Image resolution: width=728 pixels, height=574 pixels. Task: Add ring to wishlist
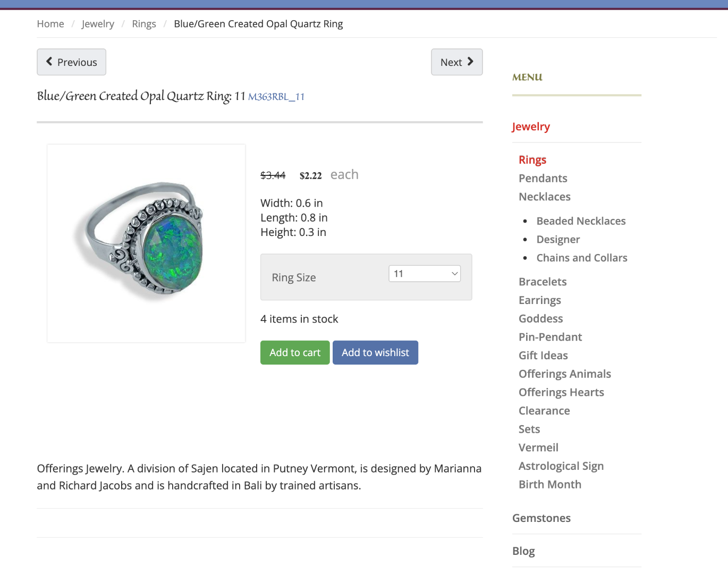tap(375, 352)
